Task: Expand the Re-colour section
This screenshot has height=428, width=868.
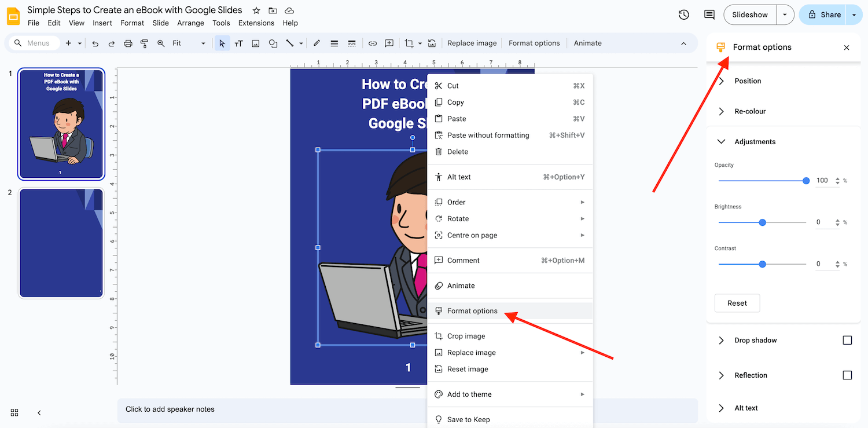Action: pyautogui.click(x=749, y=111)
